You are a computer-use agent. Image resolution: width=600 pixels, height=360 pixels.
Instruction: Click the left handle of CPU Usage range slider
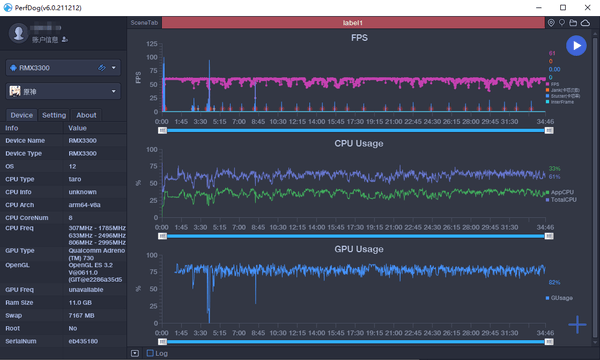tap(162, 236)
